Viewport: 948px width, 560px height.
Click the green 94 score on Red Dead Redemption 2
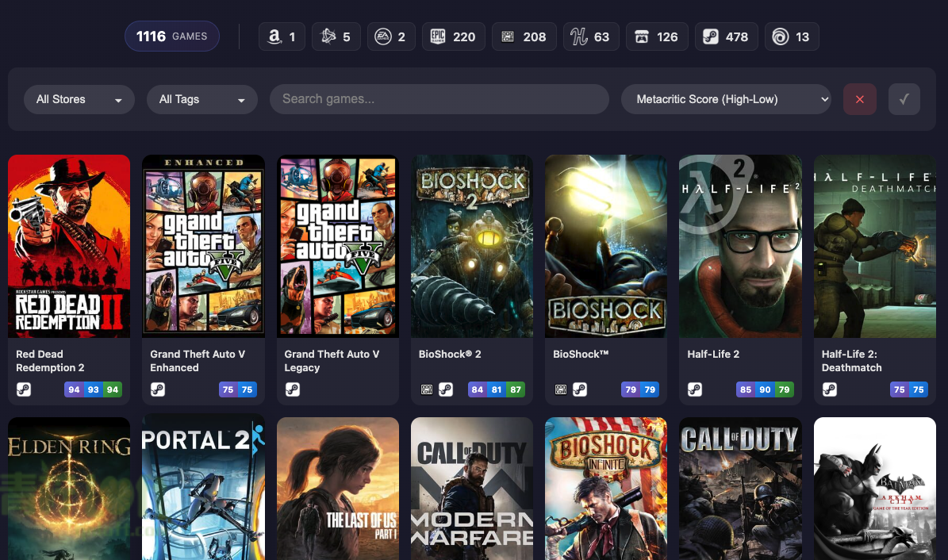113,389
